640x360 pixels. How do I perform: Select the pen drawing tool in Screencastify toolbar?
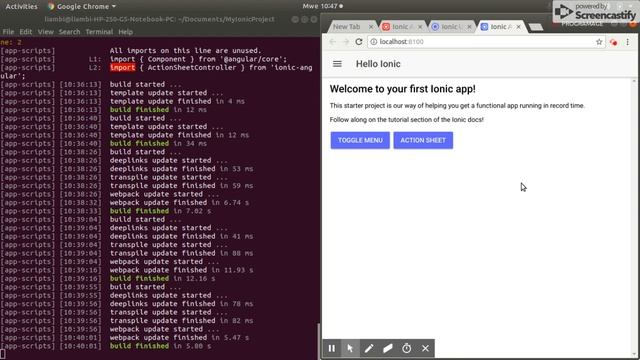(x=369, y=349)
